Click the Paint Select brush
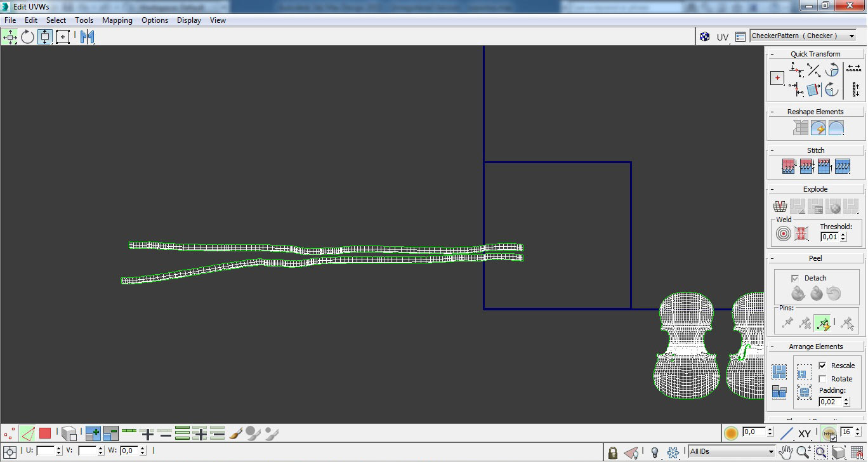868x462 pixels. click(235, 433)
